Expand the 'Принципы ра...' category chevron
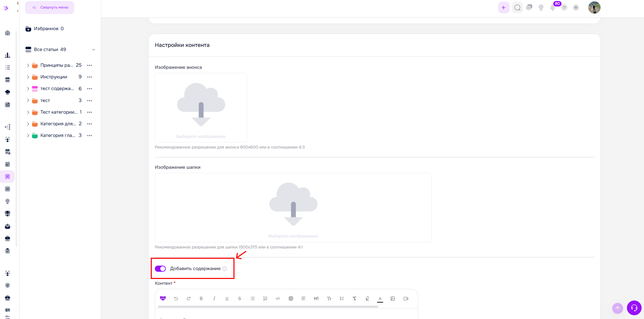Viewport: 644px width, 319px height. coord(28,65)
